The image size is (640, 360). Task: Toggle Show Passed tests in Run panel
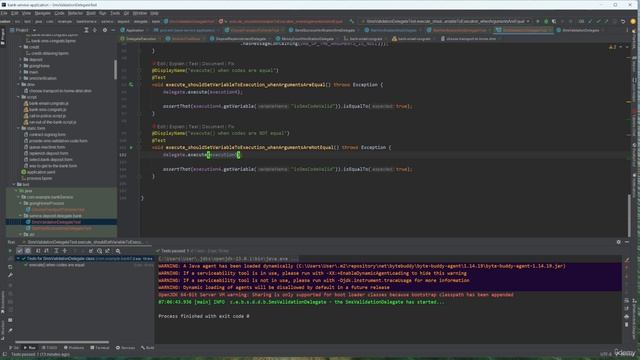coord(19,251)
